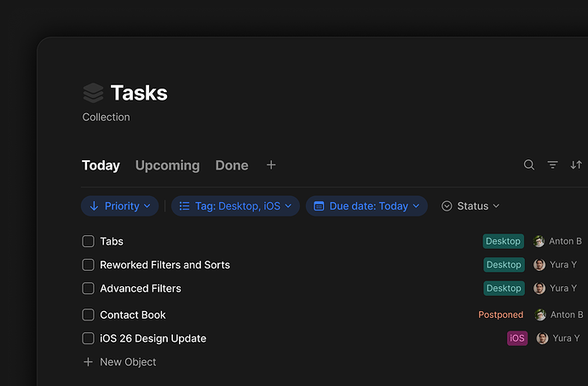Viewport: 588px width, 386px height.
Task: Click the Postponed status label
Action: (x=500, y=314)
